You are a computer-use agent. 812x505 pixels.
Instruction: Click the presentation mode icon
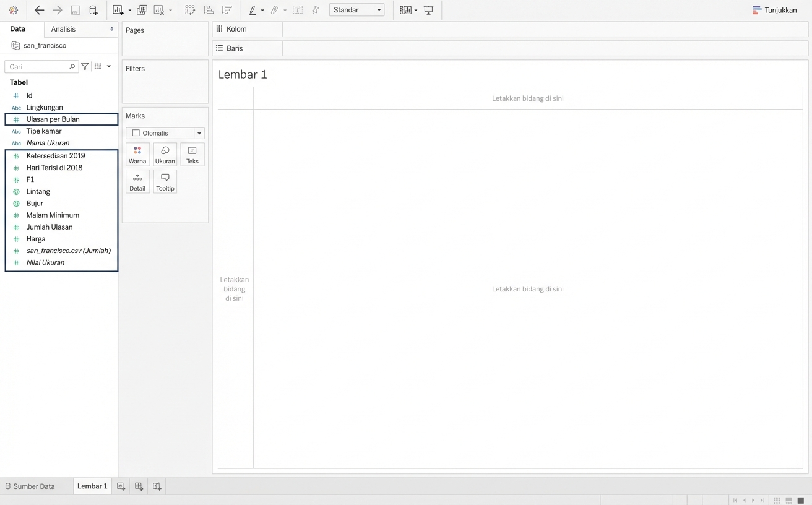428,10
